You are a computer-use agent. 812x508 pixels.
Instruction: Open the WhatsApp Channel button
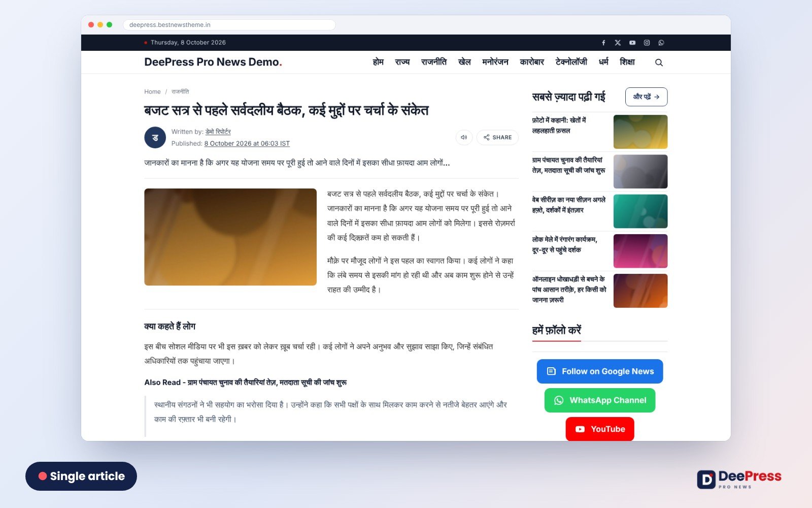600,400
